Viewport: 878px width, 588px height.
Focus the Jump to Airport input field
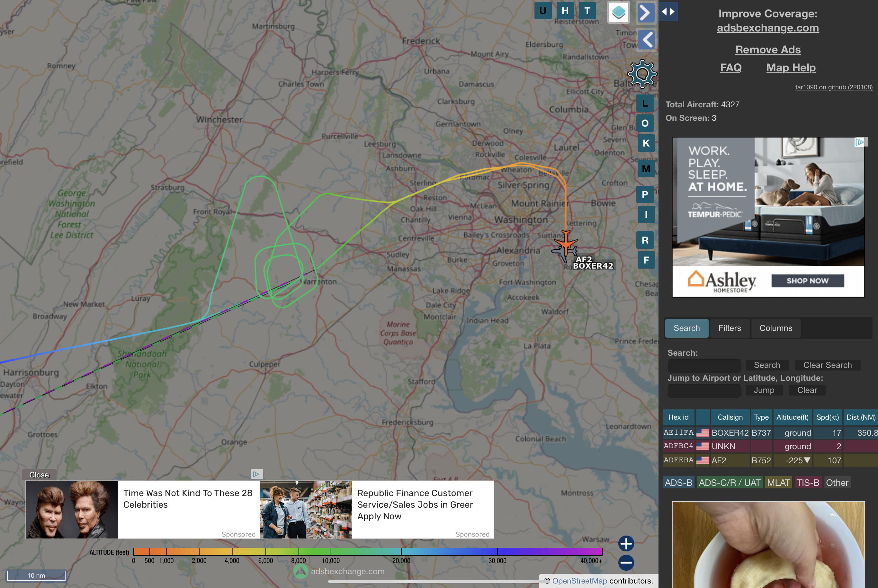[704, 390]
